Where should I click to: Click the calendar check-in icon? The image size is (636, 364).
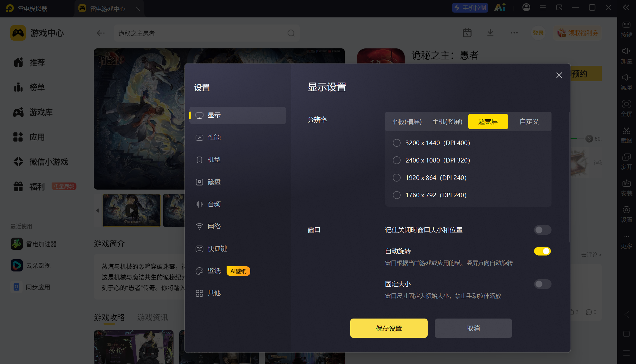pos(467,33)
